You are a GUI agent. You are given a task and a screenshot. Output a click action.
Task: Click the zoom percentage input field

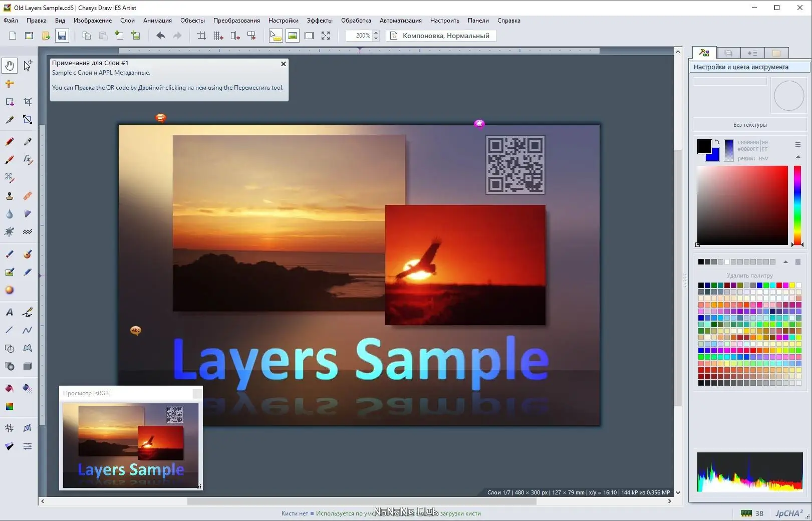[359, 36]
